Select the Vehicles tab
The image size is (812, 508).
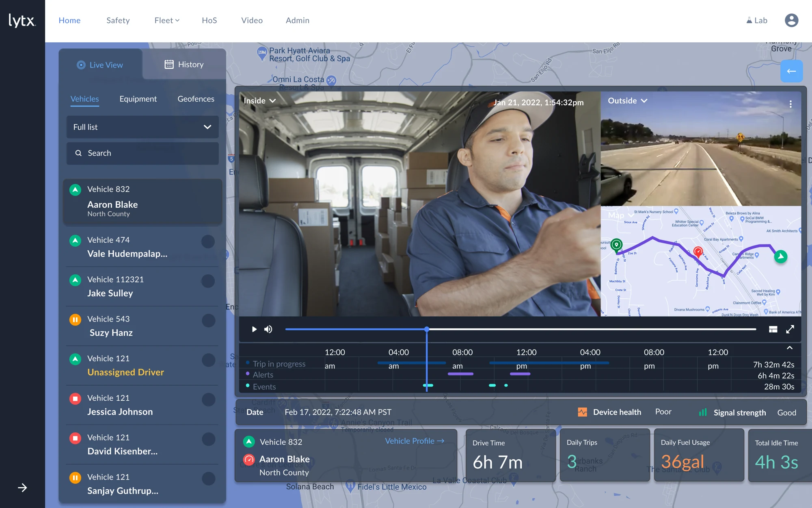[84, 99]
